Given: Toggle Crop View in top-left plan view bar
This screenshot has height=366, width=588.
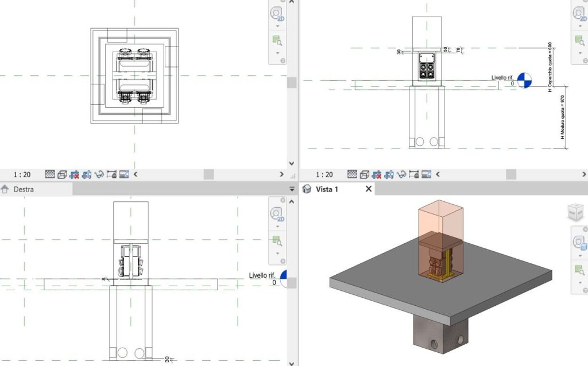Looking at the screenshot, I should click(75, 174).
